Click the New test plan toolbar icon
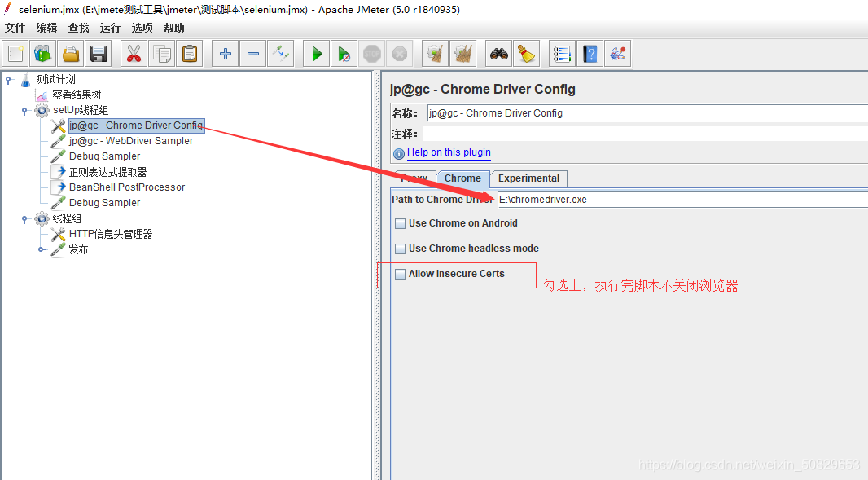This screenshot has height=480, width=868. (x=15, y=54)
